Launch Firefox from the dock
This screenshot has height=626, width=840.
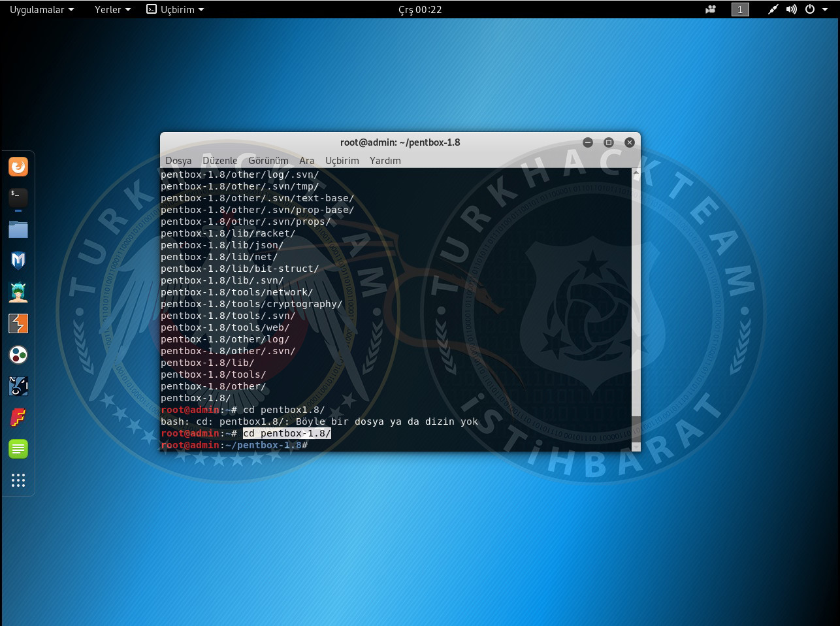point(18,167)
